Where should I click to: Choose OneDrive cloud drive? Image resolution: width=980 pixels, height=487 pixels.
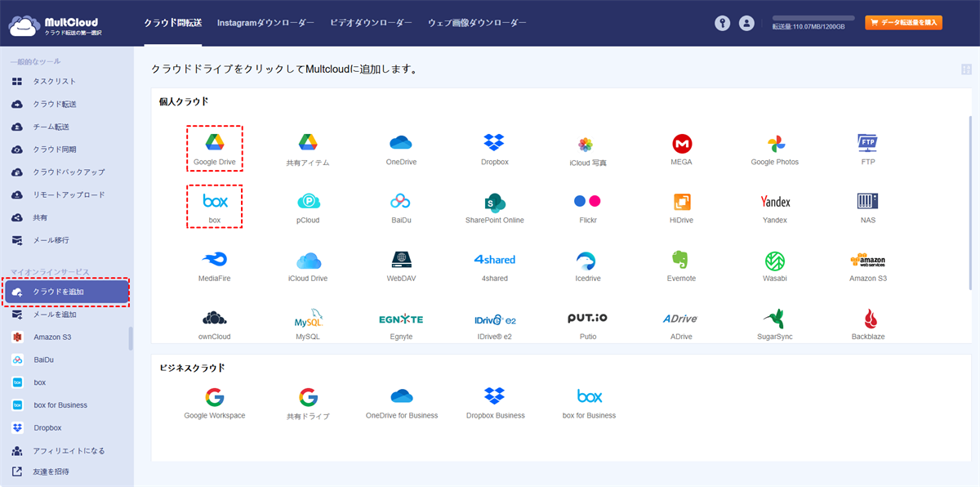(x=401, y=150)
